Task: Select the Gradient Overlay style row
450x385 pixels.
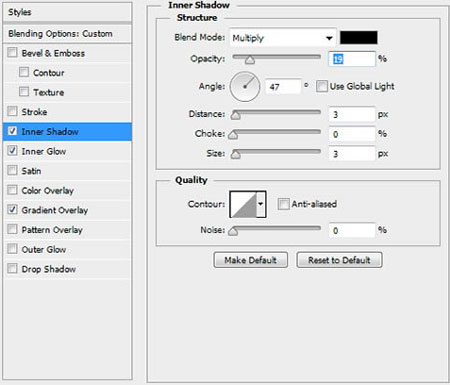Action: point(67,210)
